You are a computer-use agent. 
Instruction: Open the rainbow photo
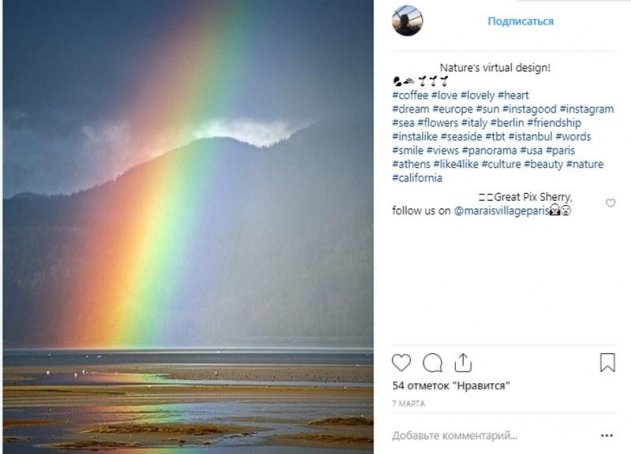[x=188, y=227]
